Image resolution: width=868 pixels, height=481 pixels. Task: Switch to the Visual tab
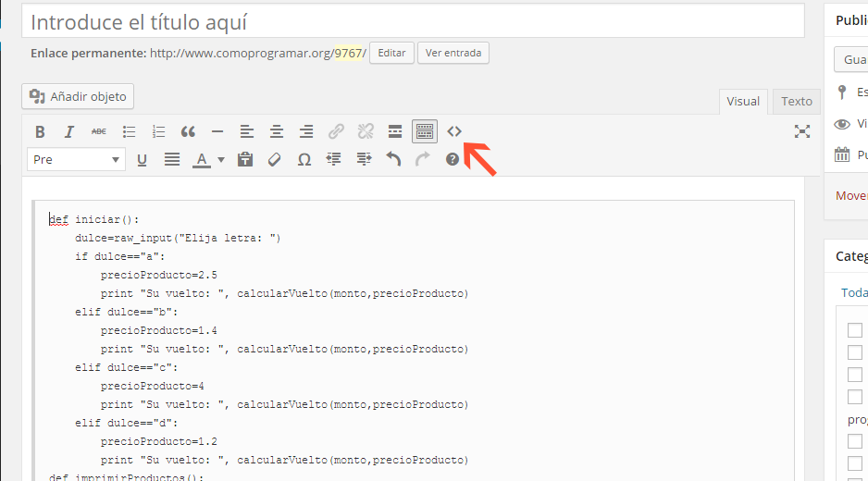point(743,102)
